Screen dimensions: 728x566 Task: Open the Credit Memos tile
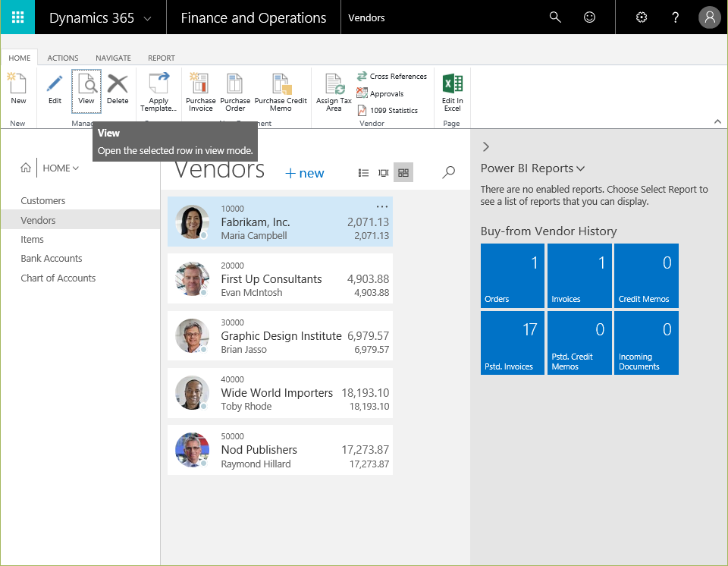(x=646, y=275)
